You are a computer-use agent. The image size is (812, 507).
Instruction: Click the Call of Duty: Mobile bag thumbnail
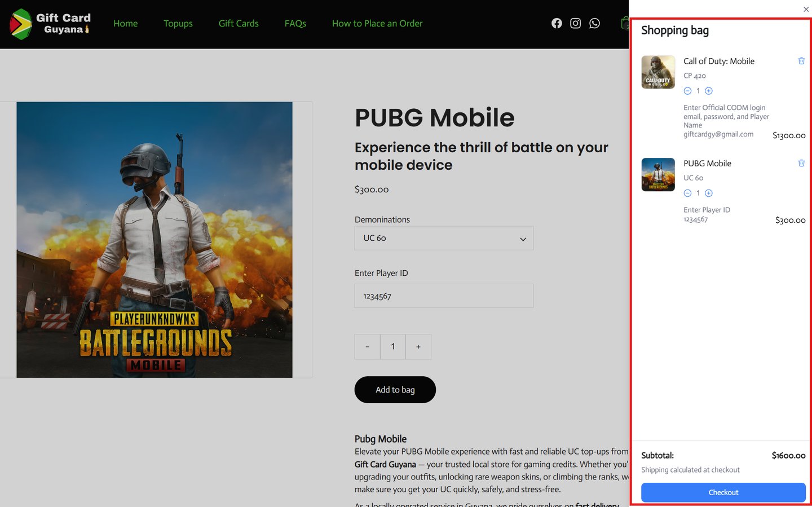(658, 72)
